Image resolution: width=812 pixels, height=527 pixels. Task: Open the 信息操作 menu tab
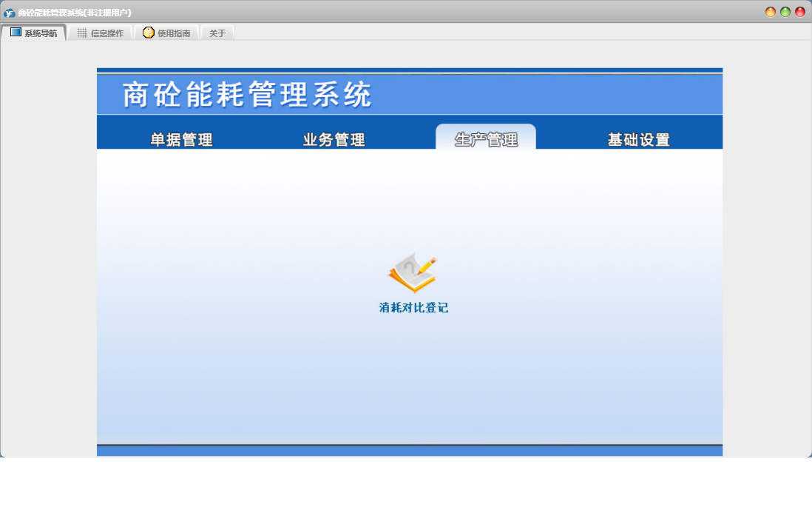tap(101, 33)
